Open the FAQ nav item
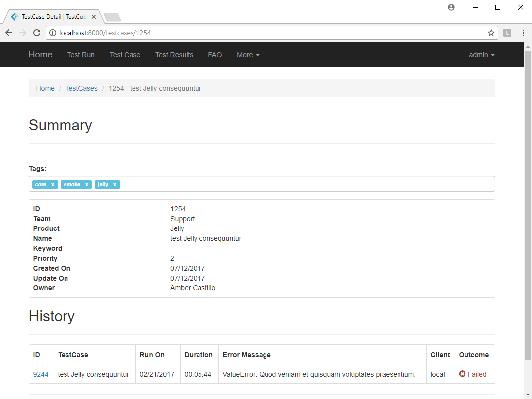This screenshot has height=399, width=532. click(215, 55)
